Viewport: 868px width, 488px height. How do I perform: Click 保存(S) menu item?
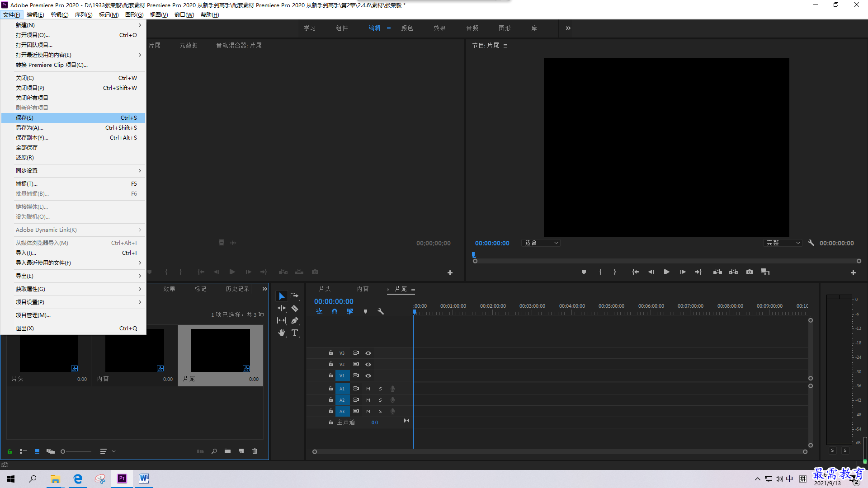73,118
